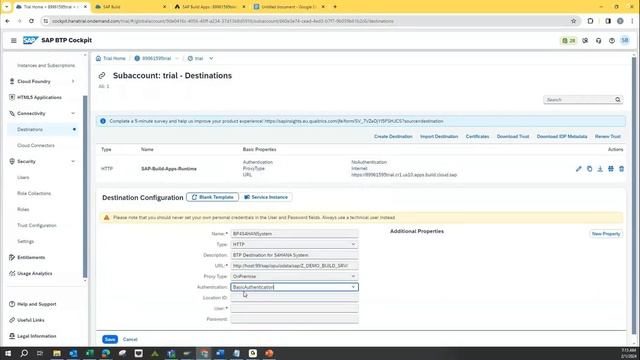640x360 pixels.
Task: Check connection of SAP-Build-Apps-Runtime destination
Action: pos(611,169)
